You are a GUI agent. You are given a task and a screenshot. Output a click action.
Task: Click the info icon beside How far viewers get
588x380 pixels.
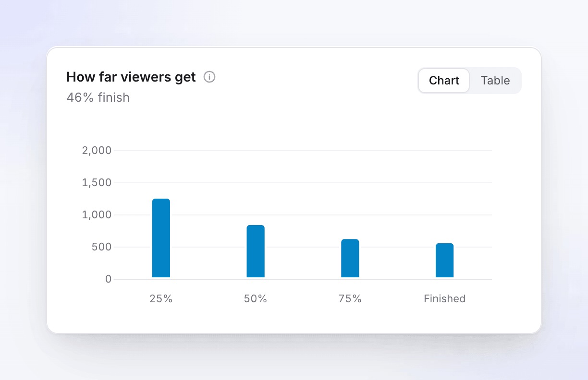click(x=209, y=77)
